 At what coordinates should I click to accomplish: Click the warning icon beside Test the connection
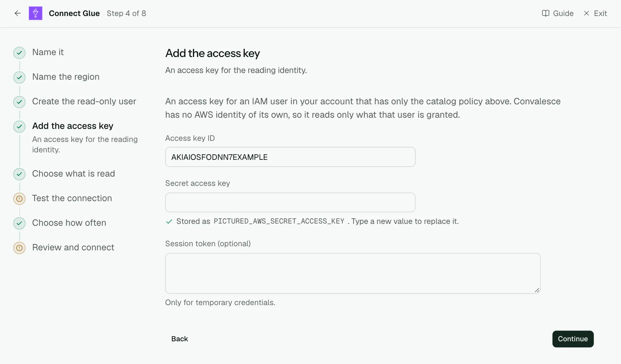(x=19, y=199)
